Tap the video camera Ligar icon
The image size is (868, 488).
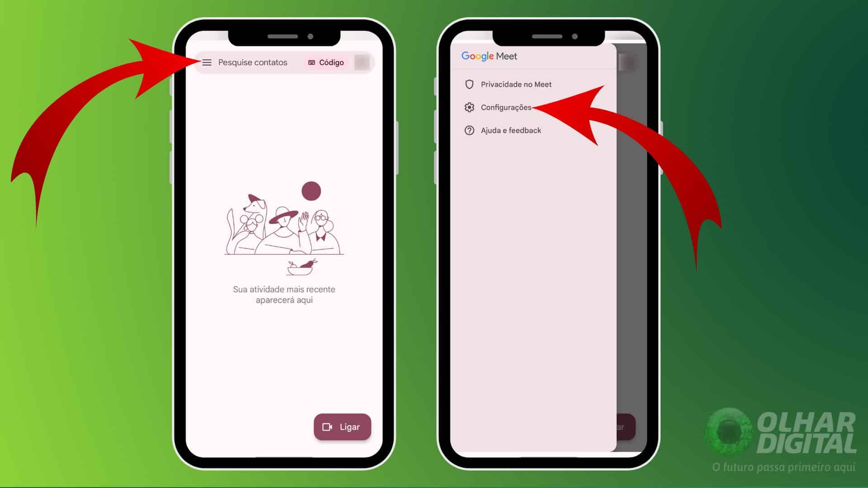pyautogui.click(x=342, y=427)
